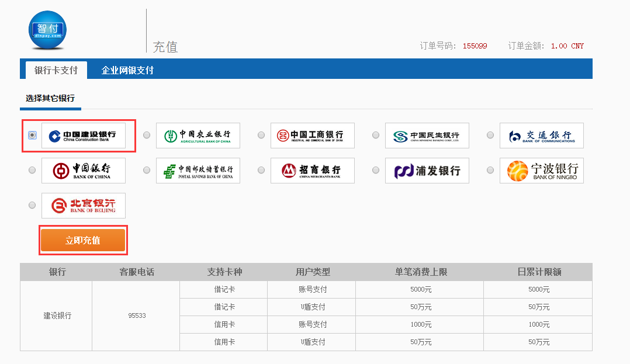Click the 单笔消费上限 column header
630x364 pixels.
421,272
